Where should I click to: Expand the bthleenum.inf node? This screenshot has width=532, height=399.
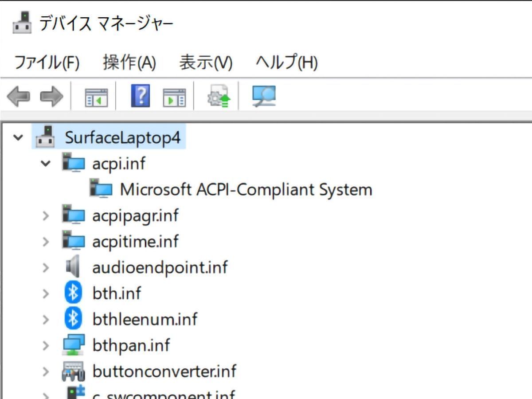click(x=46, y=319)
